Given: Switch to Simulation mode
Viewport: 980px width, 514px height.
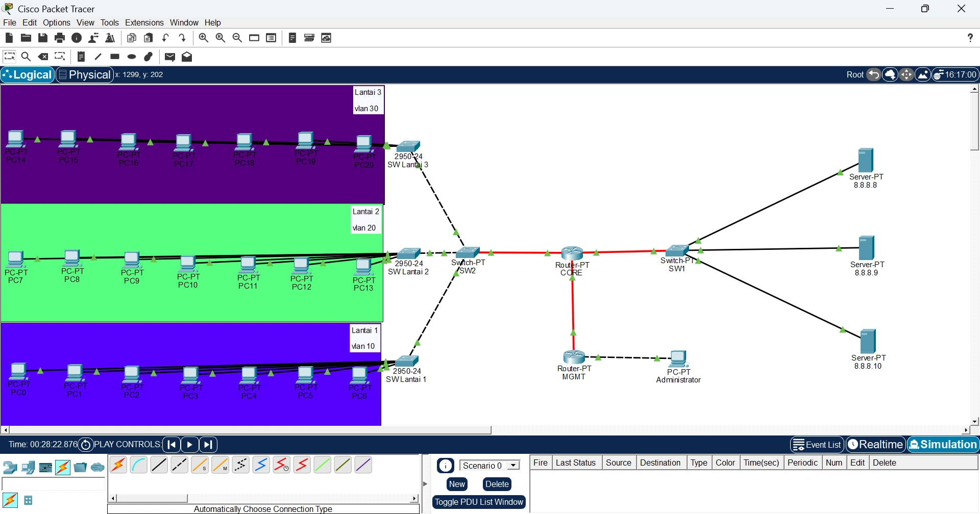Looking at the screenshot, I should coord(943,445).
